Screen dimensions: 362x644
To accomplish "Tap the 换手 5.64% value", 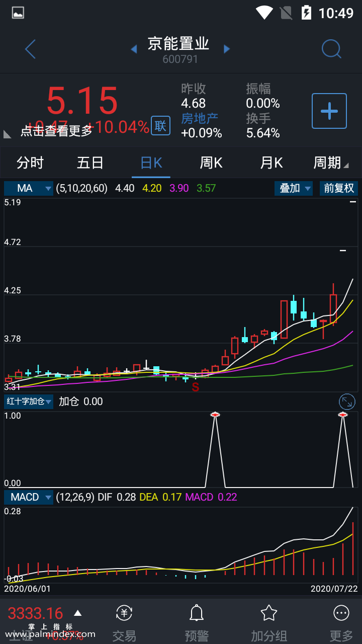I will 263,133.
